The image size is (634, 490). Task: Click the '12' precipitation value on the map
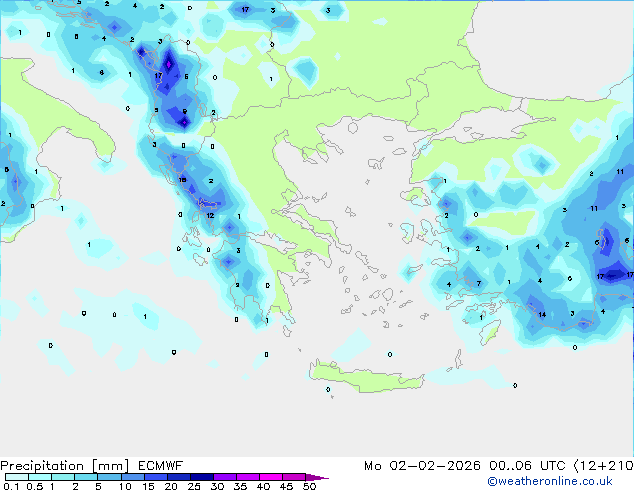click(x=210, y=215)
